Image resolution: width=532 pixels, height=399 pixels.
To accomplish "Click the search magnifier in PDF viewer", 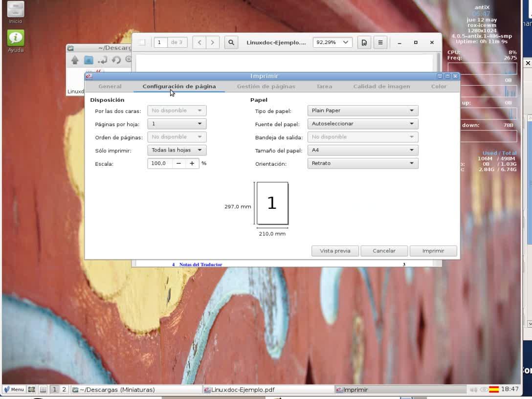I will pos(231,43).
